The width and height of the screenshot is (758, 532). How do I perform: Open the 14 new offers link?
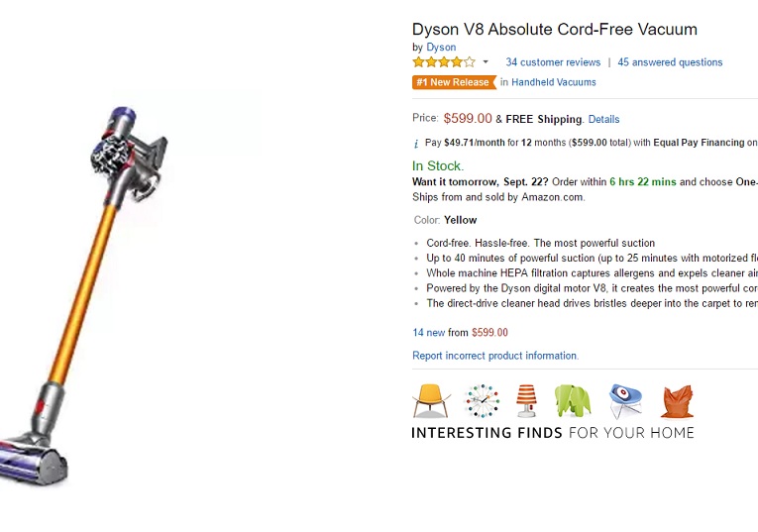[x=430, y=333]
